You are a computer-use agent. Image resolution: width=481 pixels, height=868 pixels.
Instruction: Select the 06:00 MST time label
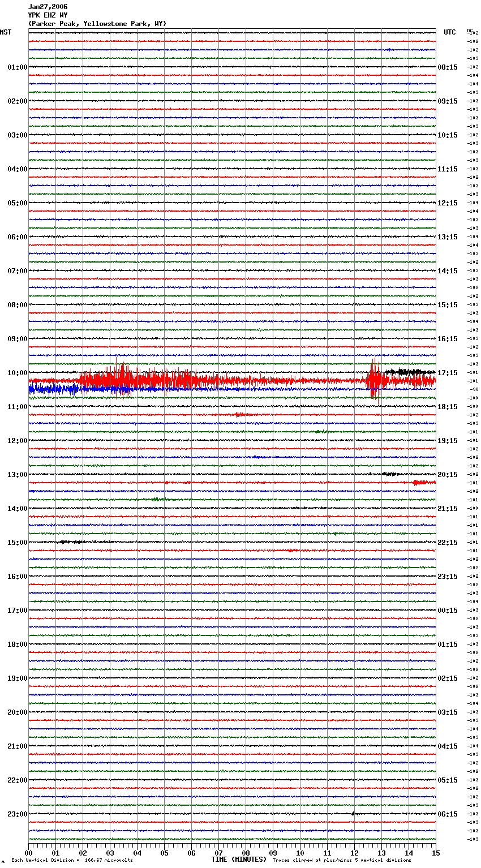18,237
